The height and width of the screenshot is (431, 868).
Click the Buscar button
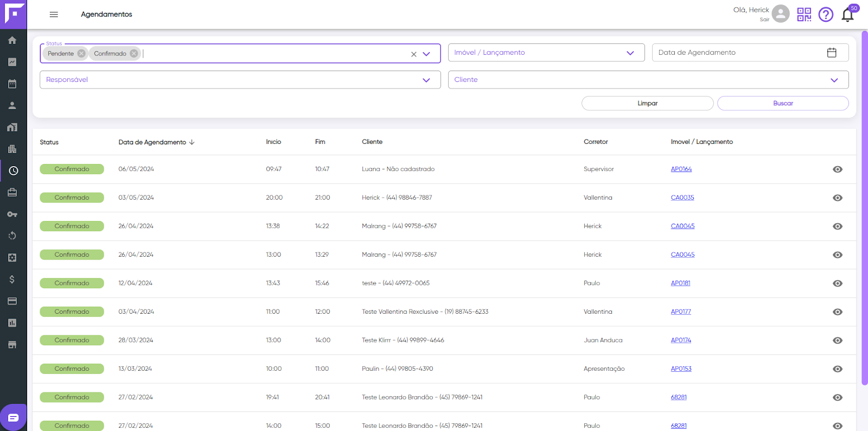pyautogui.click(x=783, y=103)
